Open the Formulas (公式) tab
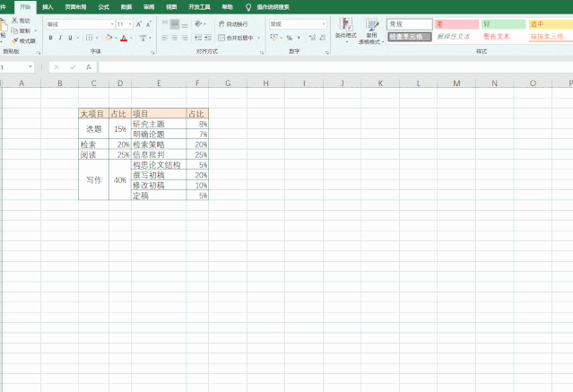The image size is (573, 392). (x=103, y=6)
